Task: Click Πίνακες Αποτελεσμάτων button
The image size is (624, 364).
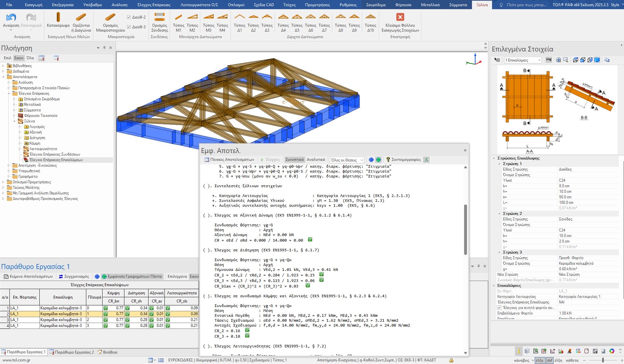Action: pos(229,160)
